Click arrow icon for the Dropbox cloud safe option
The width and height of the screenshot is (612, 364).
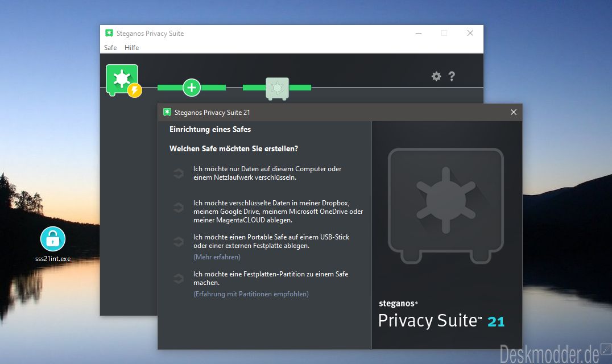pyautogui.click(x=179, y=207)
